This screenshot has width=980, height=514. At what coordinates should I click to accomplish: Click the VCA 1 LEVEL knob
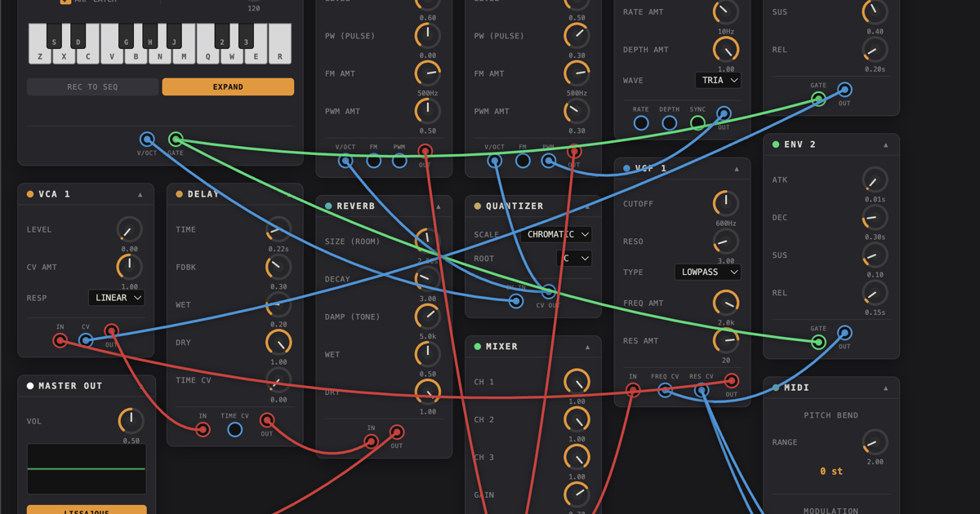(x=129, y=229)
